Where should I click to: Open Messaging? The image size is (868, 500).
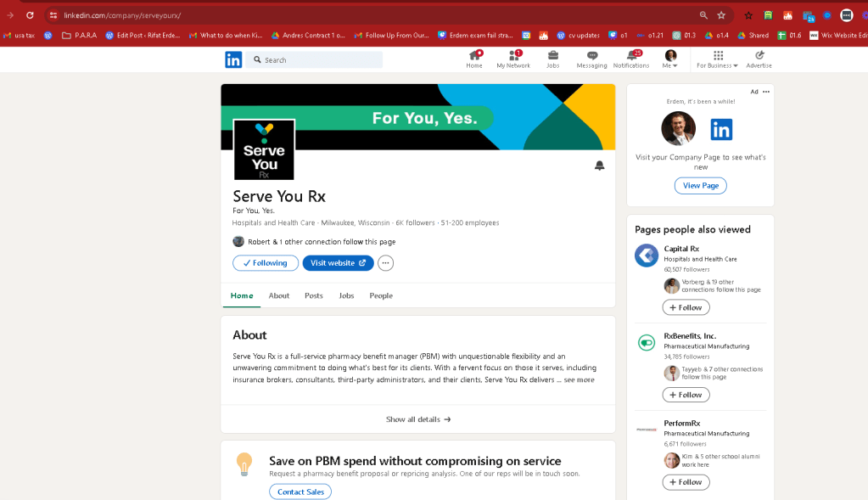click(591, 59)
